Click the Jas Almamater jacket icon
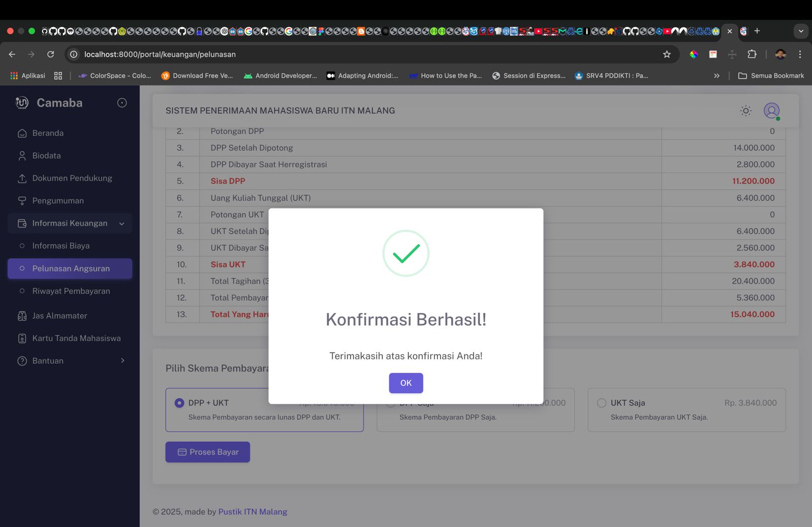The image size is (812, 527). (22, 315)
